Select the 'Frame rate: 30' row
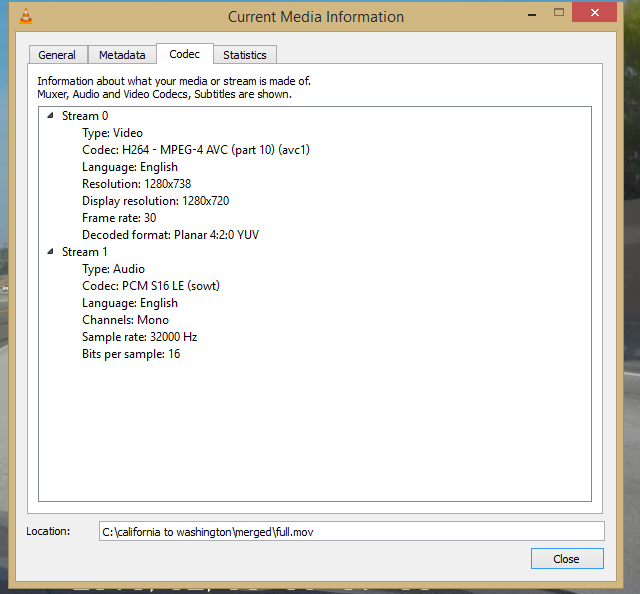 [x=119, y=218]
